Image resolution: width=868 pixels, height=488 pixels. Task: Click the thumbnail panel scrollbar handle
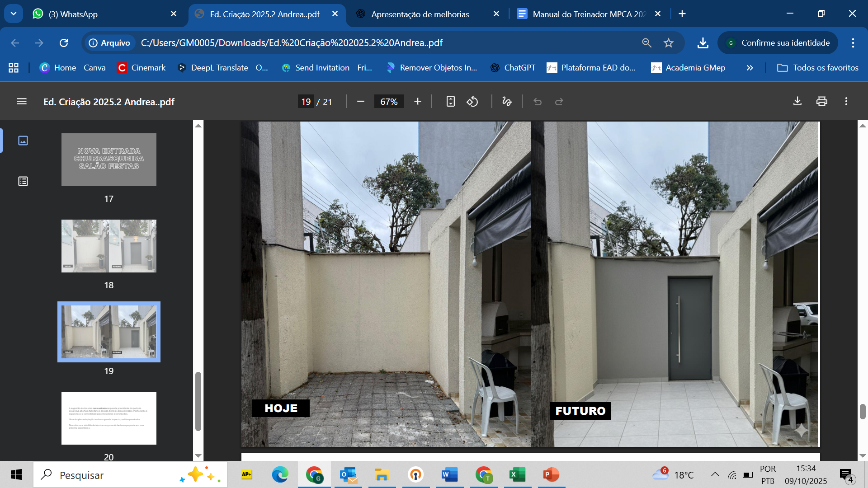tap(198, 401)
